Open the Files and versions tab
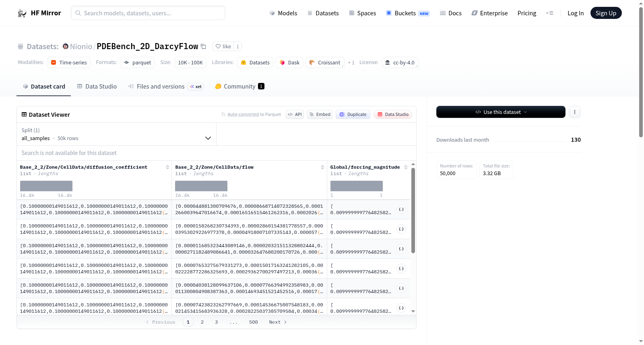This screenshot has width=644, height=345. tap(165, 87)
